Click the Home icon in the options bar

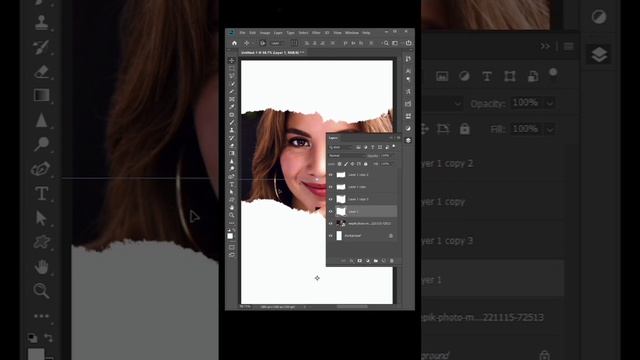click(x=234, y=43)
